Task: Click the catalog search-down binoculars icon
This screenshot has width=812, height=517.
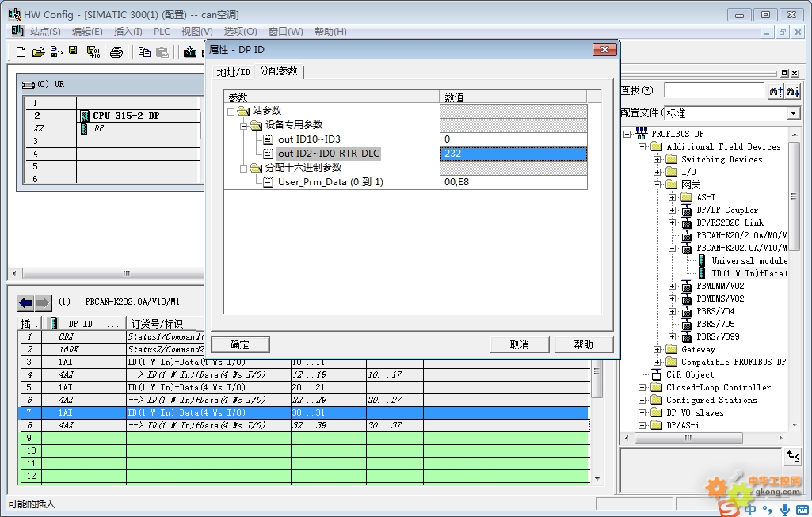Action: [x=793, y=90]
